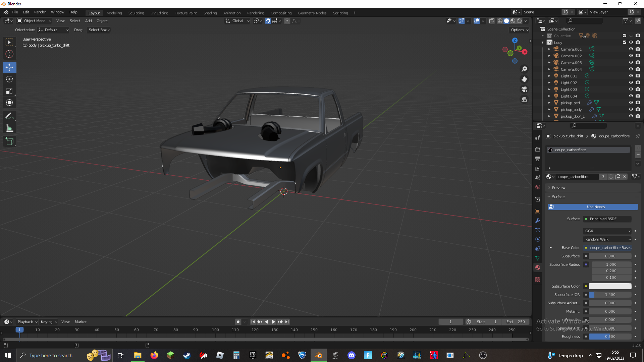
Task: Hide pickup_bed in viewport via eye icon
Action: [631, 103]
